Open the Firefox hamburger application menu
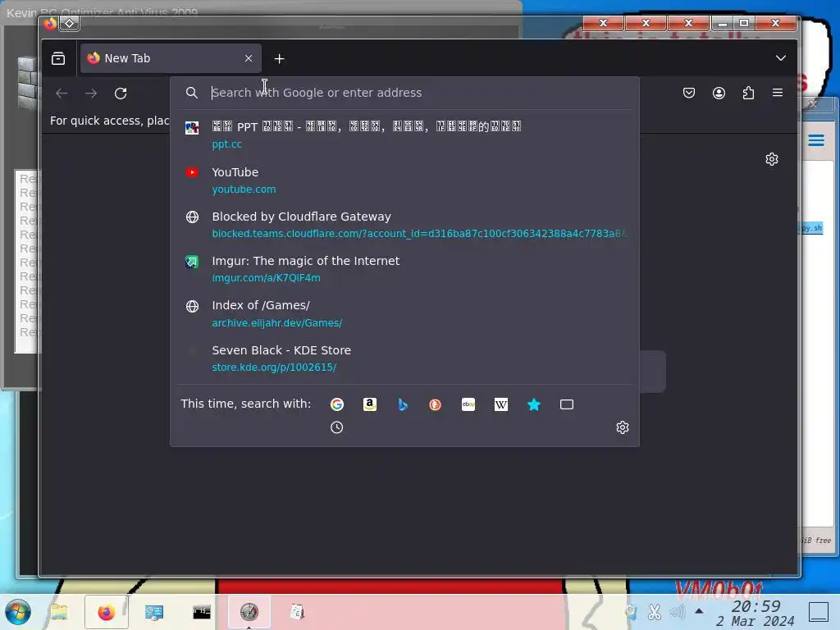Screen dimensions: 840x630 [778, 93]
